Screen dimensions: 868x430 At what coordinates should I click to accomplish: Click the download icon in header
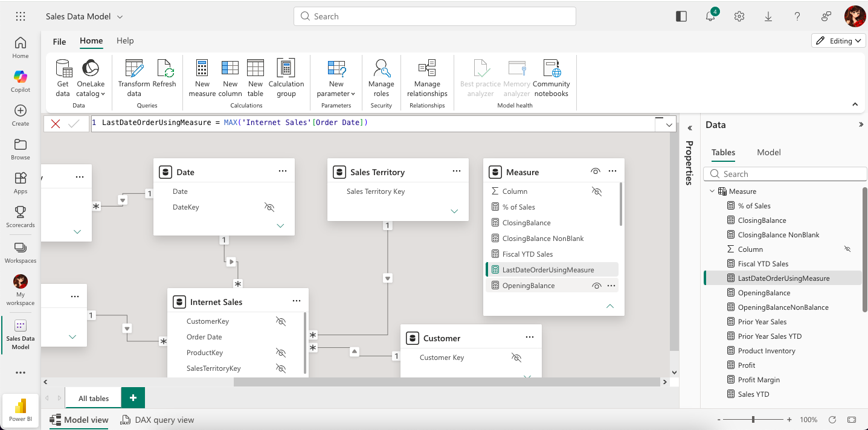(x=768, y=16)
